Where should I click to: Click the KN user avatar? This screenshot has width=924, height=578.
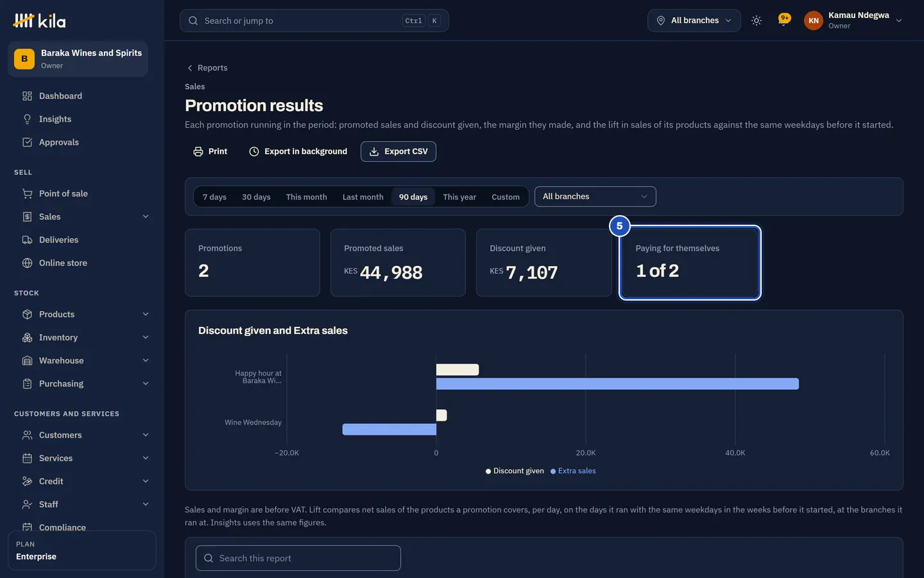[814, 21]
